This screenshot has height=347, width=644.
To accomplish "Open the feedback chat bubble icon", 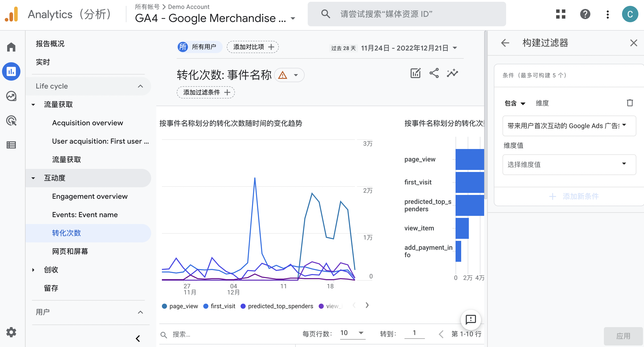I will click(x=471, y=319).
